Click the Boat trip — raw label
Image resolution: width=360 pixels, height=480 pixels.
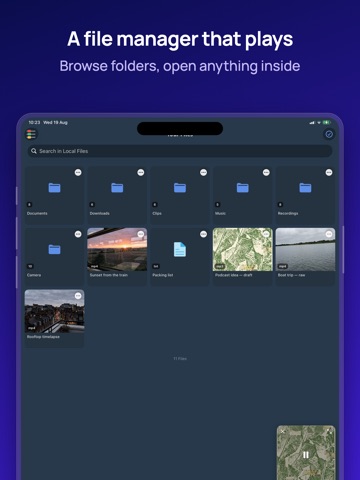(291, 275)
